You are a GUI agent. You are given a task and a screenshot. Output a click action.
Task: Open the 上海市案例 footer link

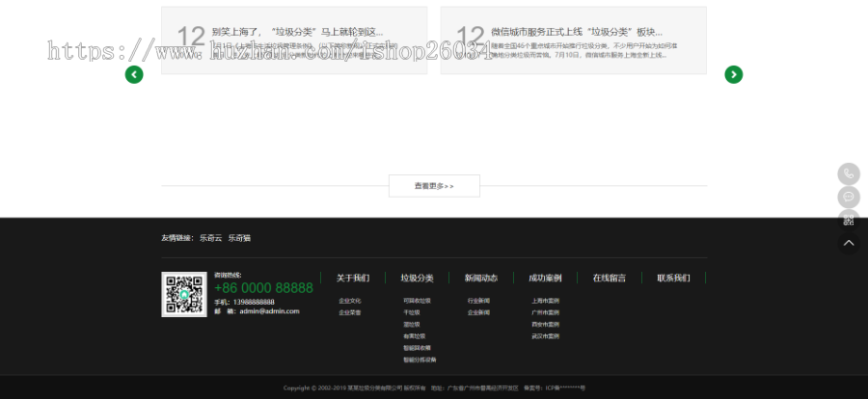point(545,301)
